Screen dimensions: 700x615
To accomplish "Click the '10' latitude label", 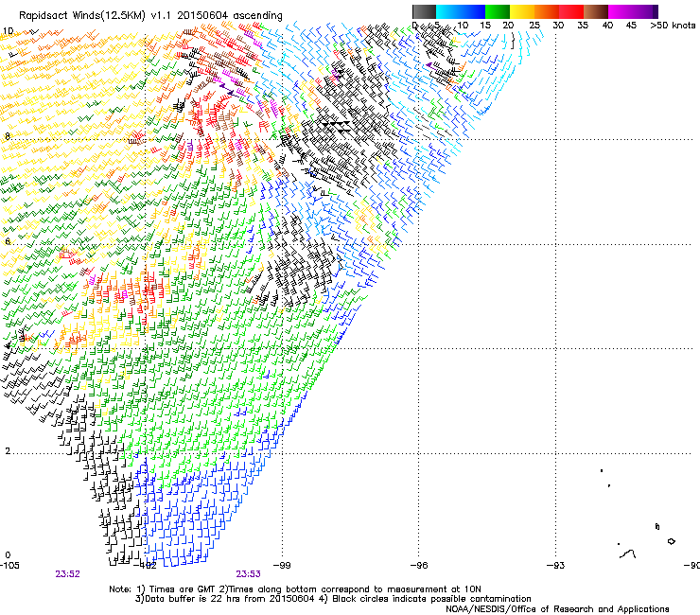I will point(8,31).
